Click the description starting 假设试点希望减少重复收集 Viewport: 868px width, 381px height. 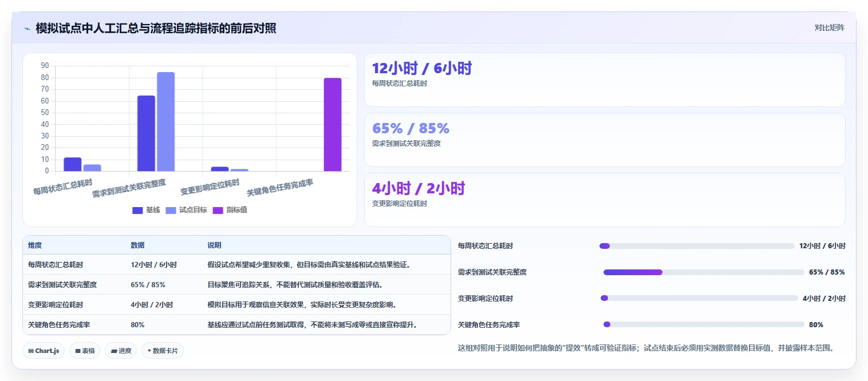tap(309, 265)
